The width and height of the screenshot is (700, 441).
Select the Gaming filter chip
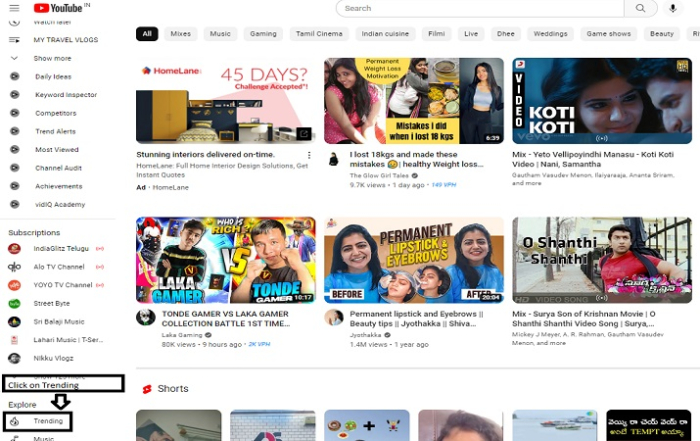[263, 33]
